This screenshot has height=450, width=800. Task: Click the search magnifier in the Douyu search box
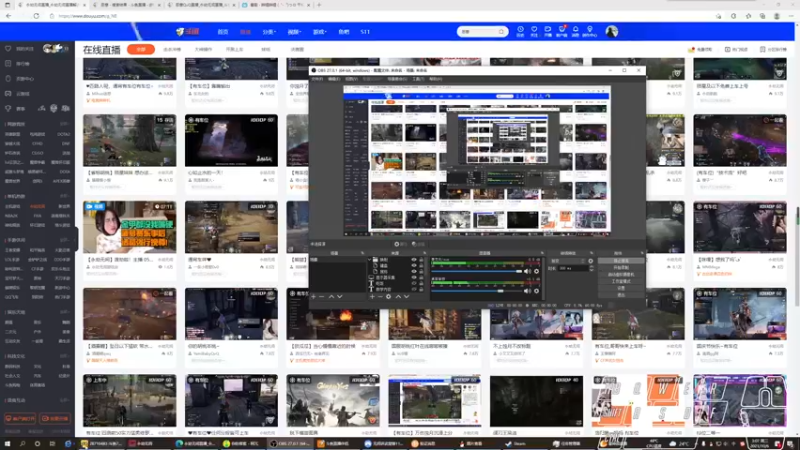[501, 32]
